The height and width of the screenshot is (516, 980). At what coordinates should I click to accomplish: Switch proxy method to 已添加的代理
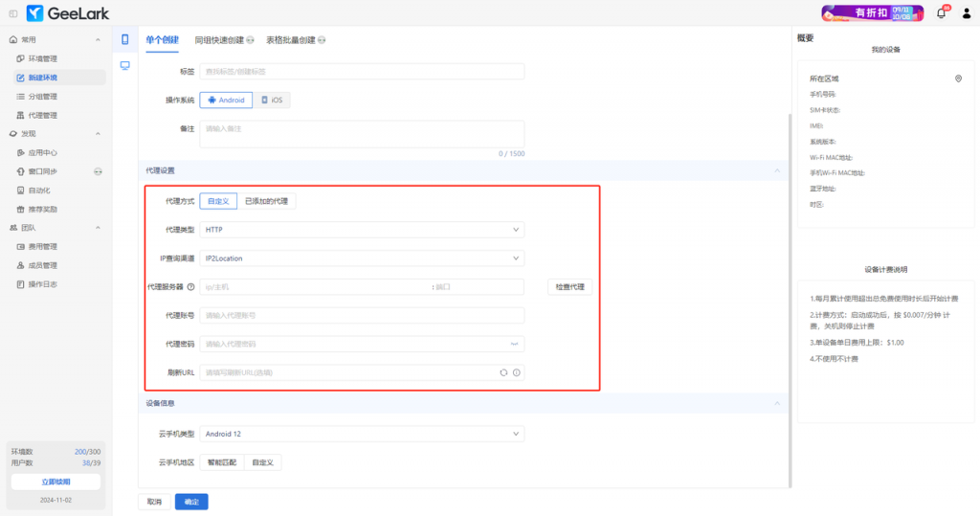(265, 201)
